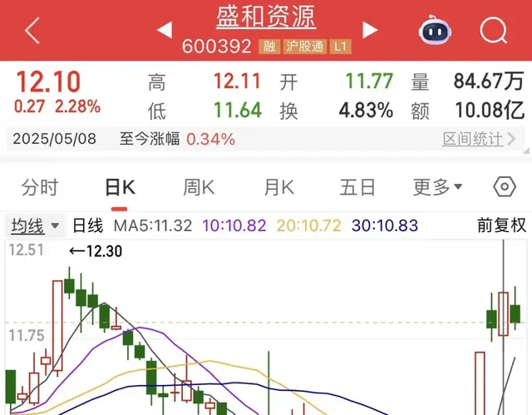Switch to the 分时 tab
Viewport: 532px width, 415px height.
[40, 187]
